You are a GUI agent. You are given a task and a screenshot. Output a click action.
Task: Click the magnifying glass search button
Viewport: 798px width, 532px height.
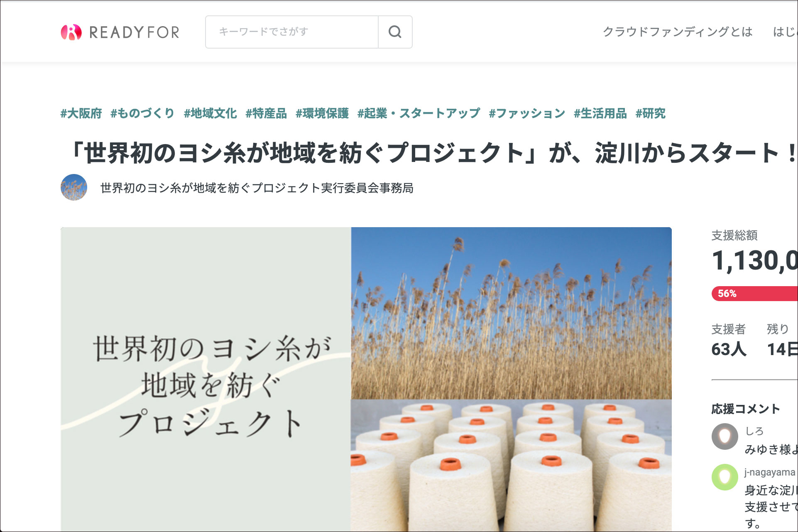[x=395, y=32]
